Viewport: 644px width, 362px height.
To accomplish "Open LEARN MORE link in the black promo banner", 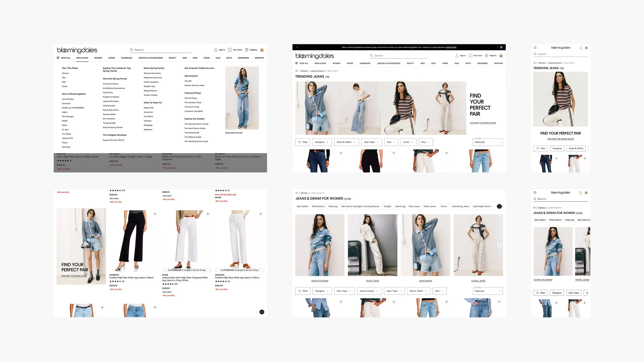I will click(451, 47).
